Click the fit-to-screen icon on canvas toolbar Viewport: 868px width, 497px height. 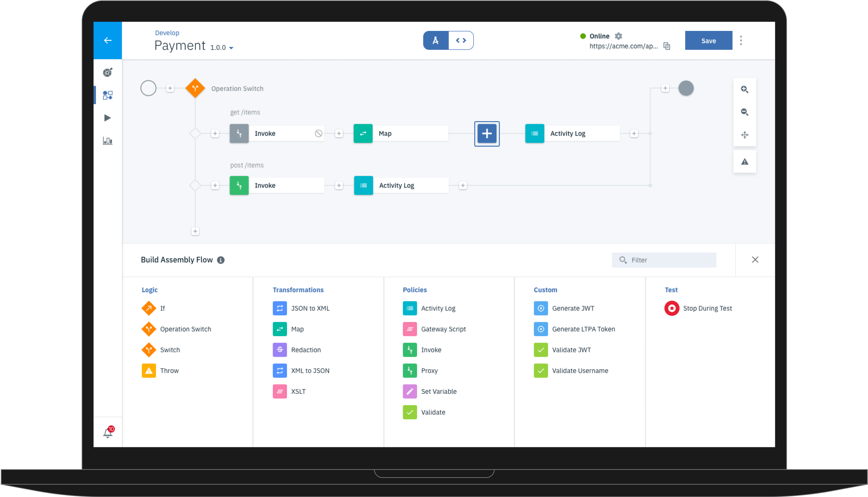pyautogui.click(x=745, y=135)
